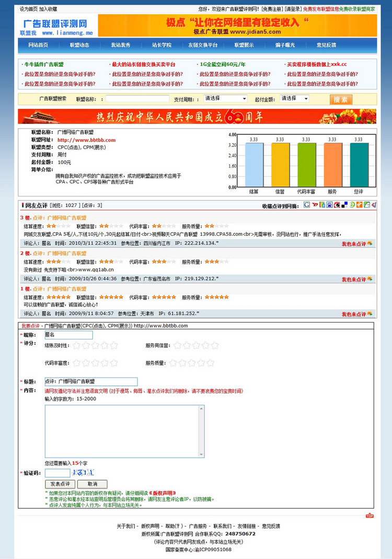Screen dimensions: 392x559
Task: Open 牛牛插件广告联盟 ad link
Action: (44, 64)
